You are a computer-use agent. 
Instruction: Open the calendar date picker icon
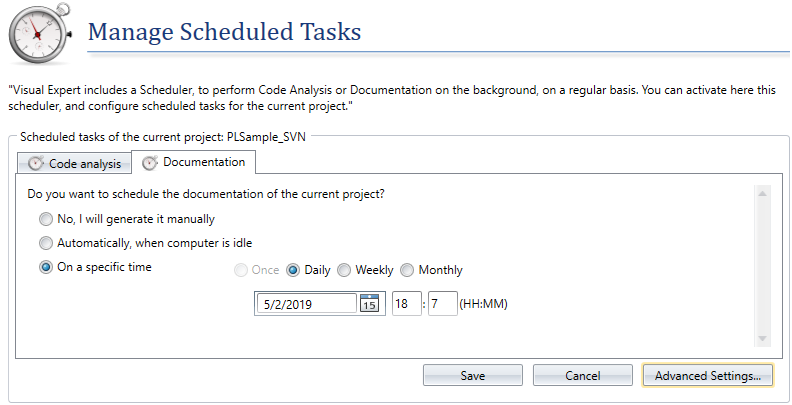pos(369,303)
